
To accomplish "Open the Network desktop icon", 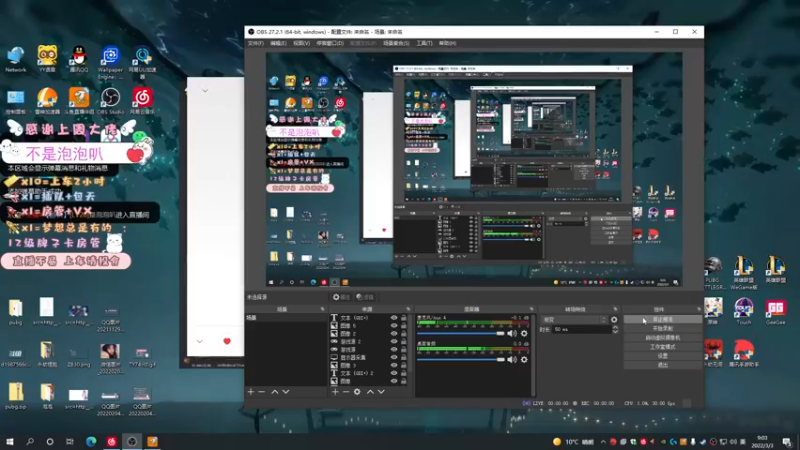I will [x=15, y=59].
